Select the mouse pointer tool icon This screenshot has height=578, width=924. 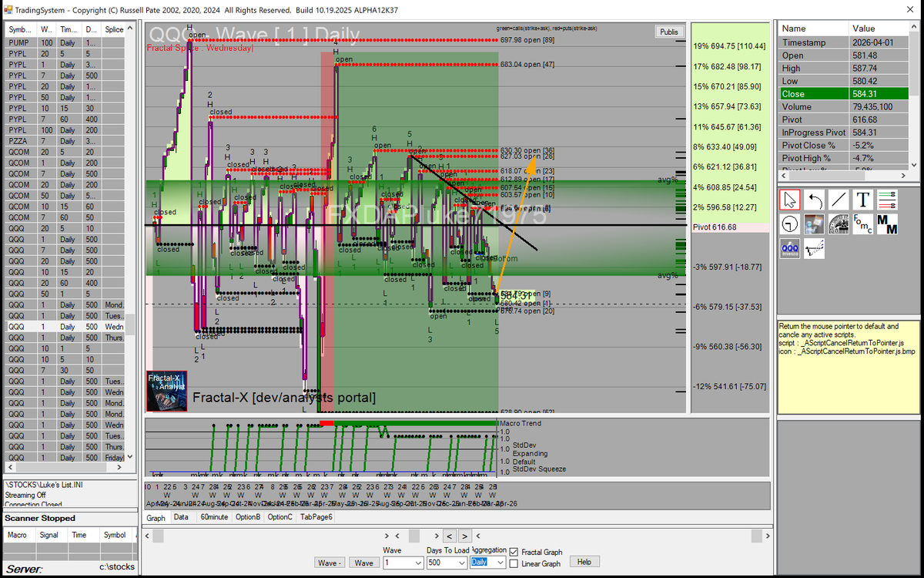(789, 200)
